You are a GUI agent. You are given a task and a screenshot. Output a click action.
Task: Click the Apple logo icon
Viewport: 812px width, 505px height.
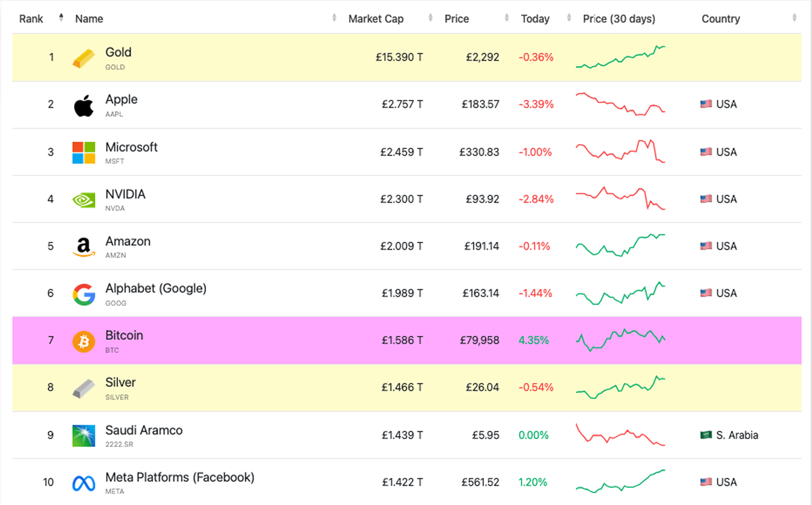(x=84, y=106)
